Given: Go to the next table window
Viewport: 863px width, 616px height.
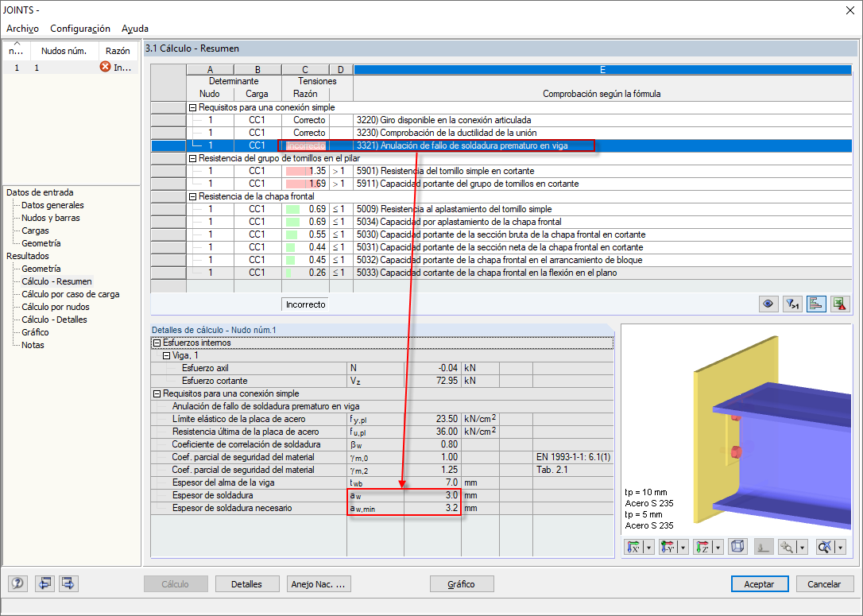Looking at the screenshot, I should point(68,583).
